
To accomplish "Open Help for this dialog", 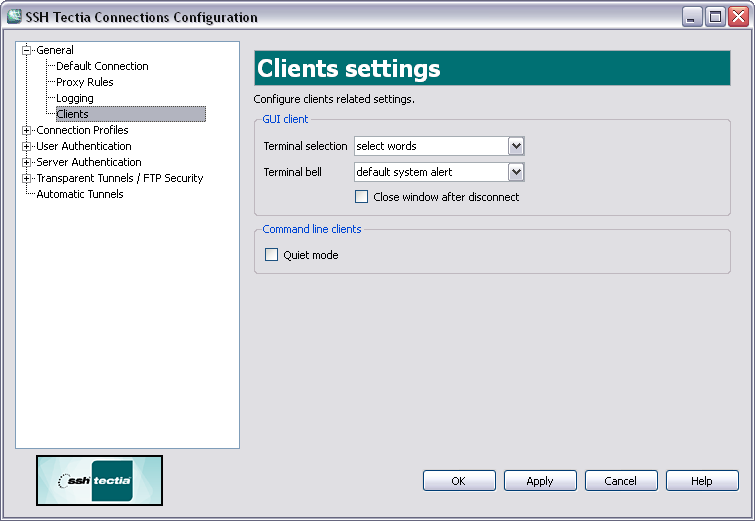I will 702,481.
